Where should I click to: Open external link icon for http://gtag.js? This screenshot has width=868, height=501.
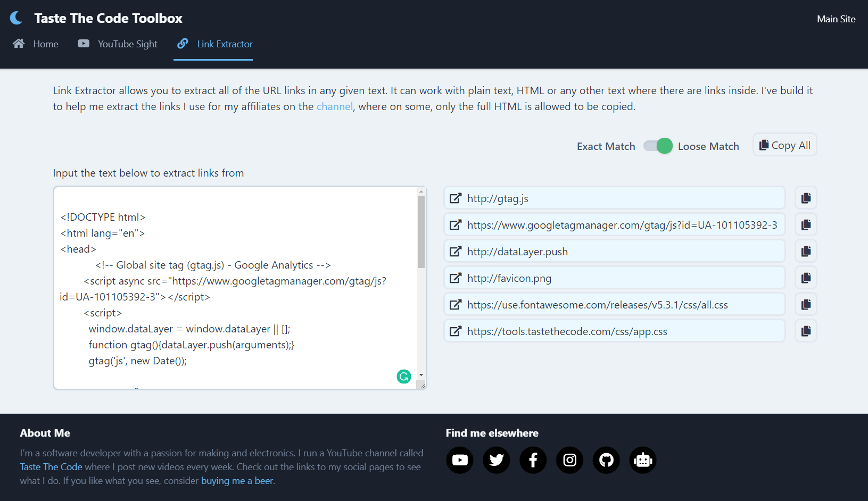[x=456, y=198]
